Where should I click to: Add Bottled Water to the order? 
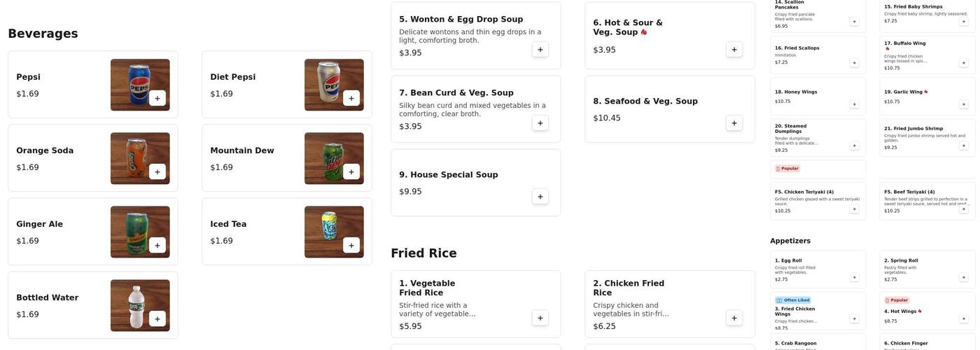pos(157,319)
